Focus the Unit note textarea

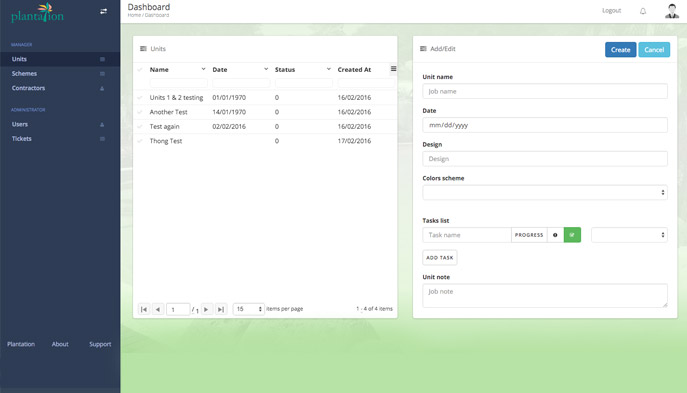545,295
